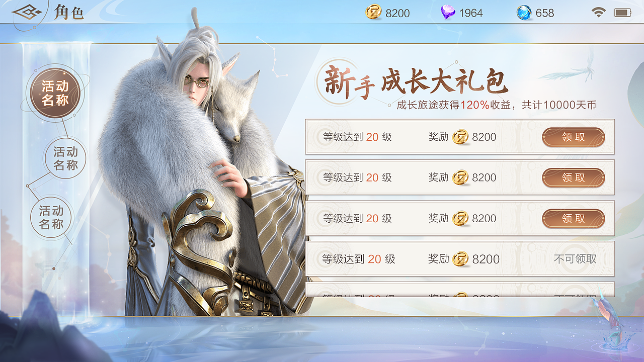
Task: Tap the coin icon in fourth reward row
Action: (x=460, y=259)
